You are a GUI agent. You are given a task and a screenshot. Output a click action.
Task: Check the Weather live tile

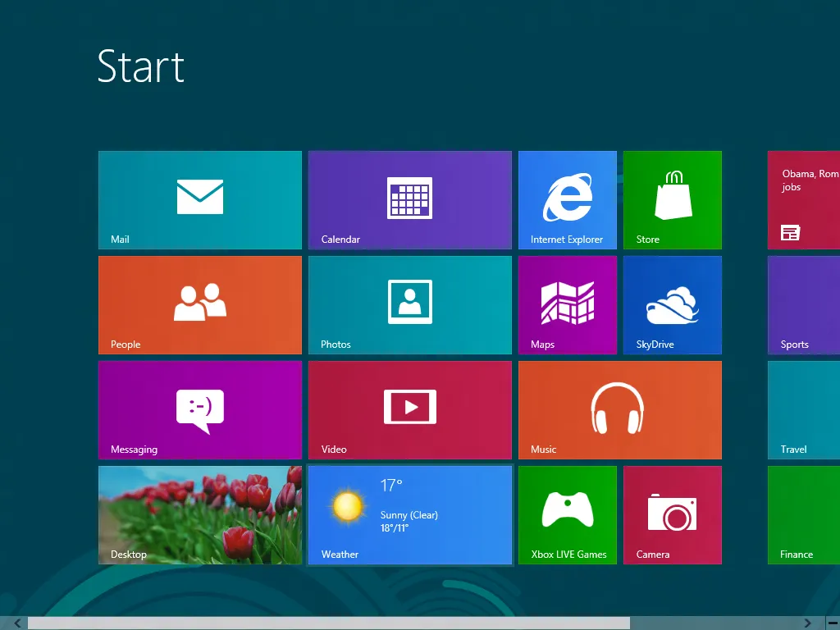click(x=409, y=514)
